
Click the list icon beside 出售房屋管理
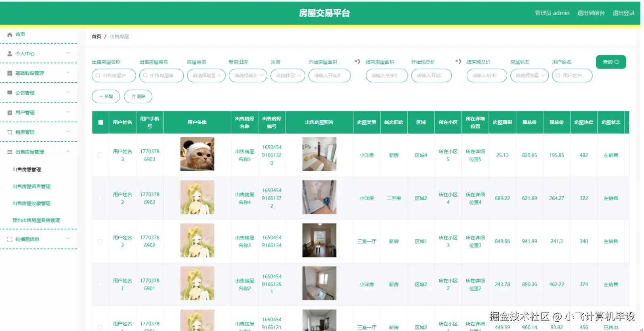pos(10,152)
